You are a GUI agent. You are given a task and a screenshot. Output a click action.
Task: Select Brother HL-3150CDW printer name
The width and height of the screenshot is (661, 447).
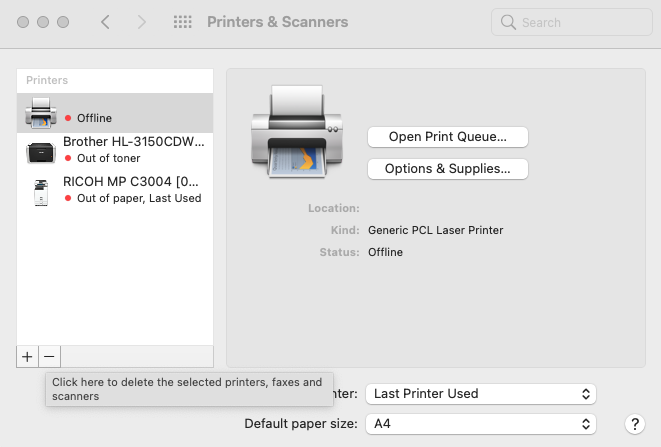133,142
